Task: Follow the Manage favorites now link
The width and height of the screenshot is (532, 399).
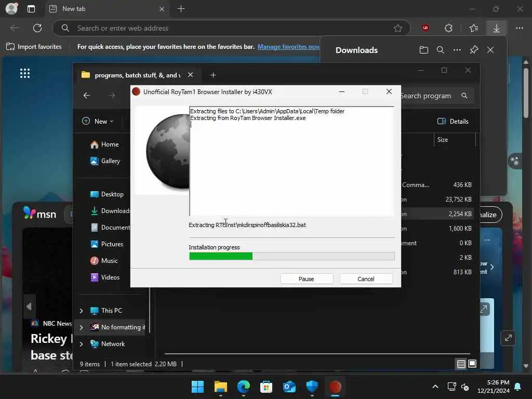Action: point(288,47)
